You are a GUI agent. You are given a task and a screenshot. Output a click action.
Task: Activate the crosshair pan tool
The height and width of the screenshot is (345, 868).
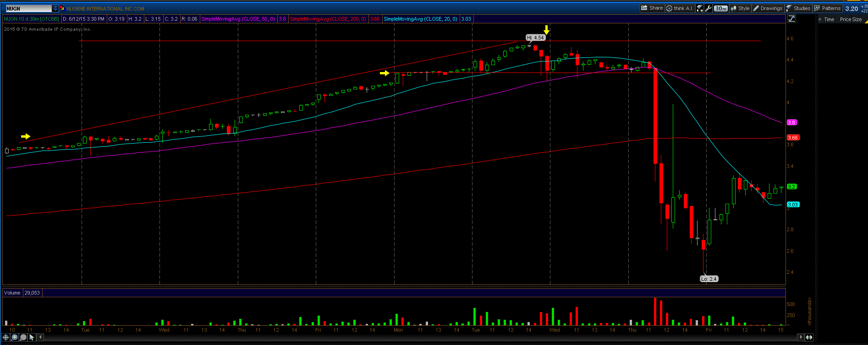click(x=6, y=337)
